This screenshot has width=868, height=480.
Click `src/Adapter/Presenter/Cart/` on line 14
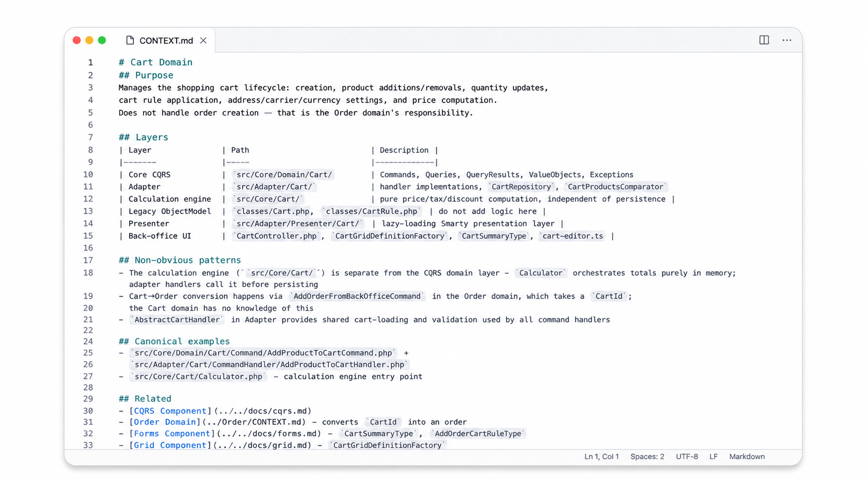(x=298, y=224)
